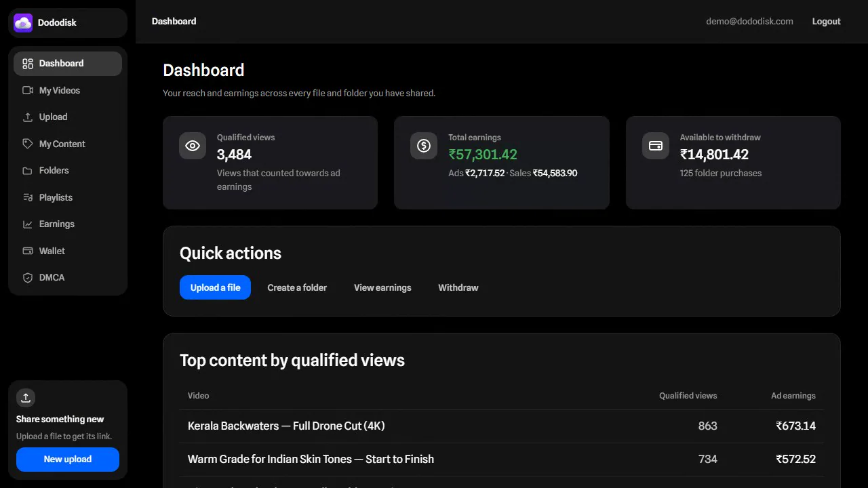Image resolution: width=868 pixels, height=488 pixels.
Task: Click the dollar icon on Total earnings card
Action: tap(424, 146)
